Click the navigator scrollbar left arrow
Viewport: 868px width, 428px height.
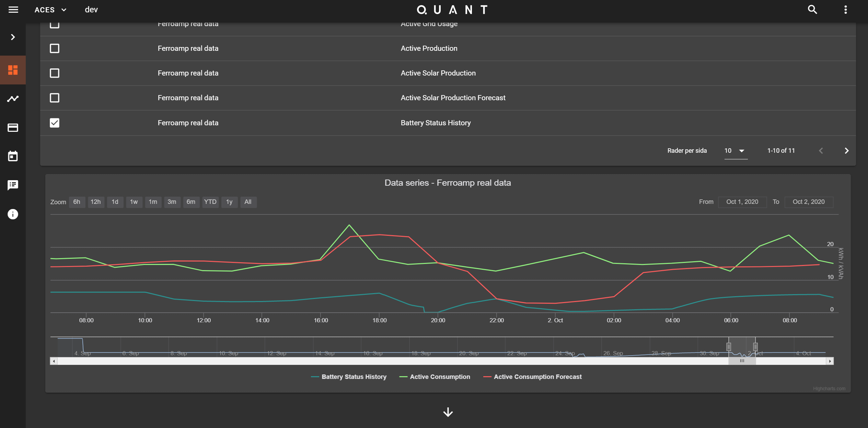(54, 361)
